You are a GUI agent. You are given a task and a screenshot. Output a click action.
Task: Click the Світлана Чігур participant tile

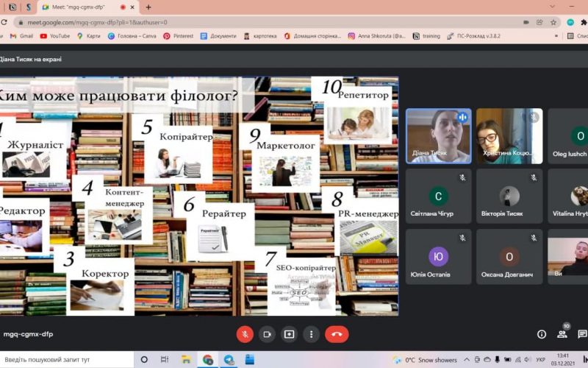439,197
